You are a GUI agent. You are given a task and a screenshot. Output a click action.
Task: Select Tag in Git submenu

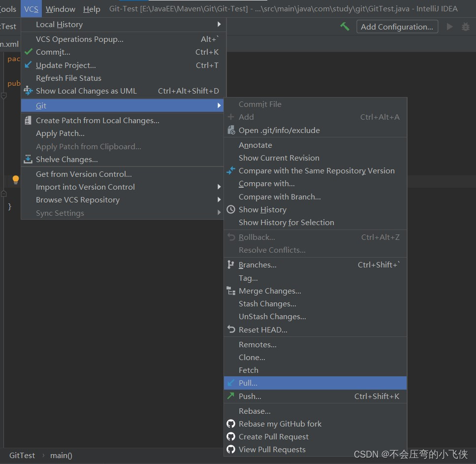[316, 278]
